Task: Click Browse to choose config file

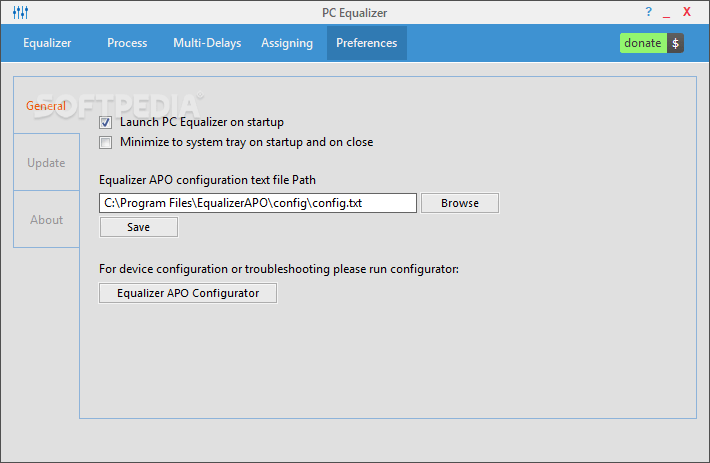Action: (460, 203)
